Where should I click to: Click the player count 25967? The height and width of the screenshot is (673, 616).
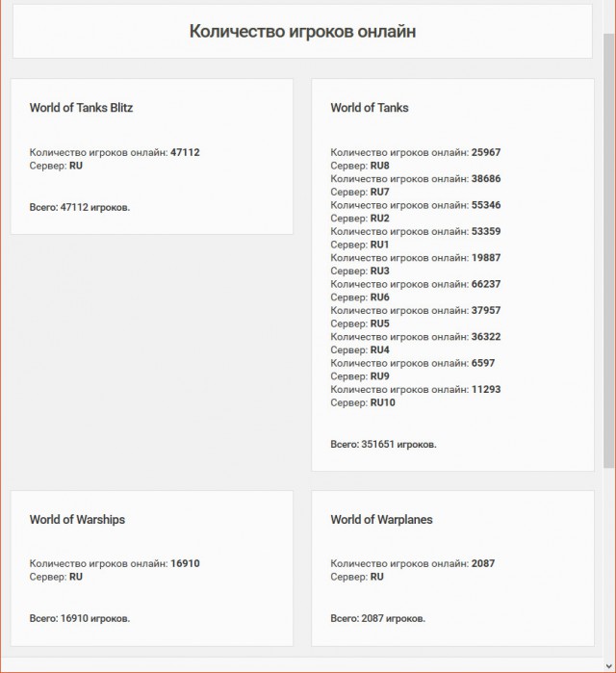pos(486,152)
